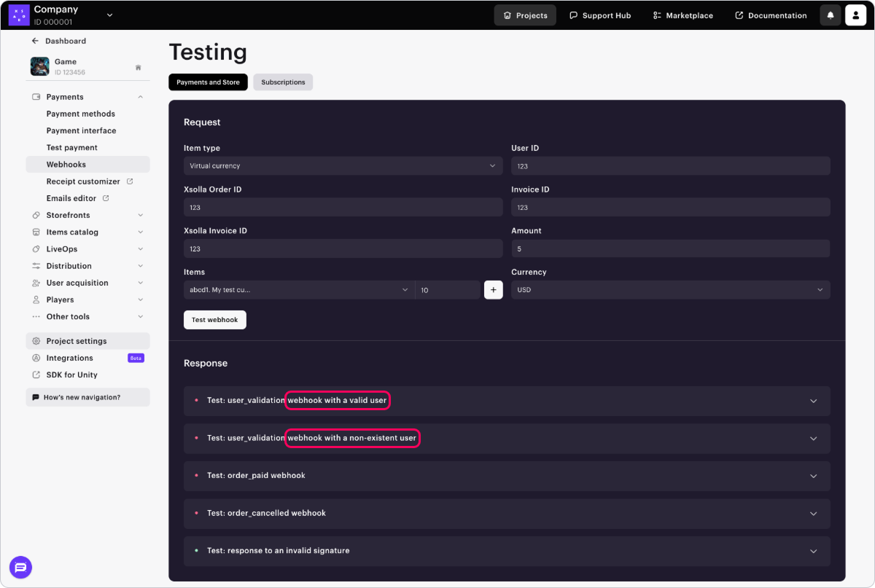Click the Payments wallet icon
875x588 pixels.
[36, 97]
